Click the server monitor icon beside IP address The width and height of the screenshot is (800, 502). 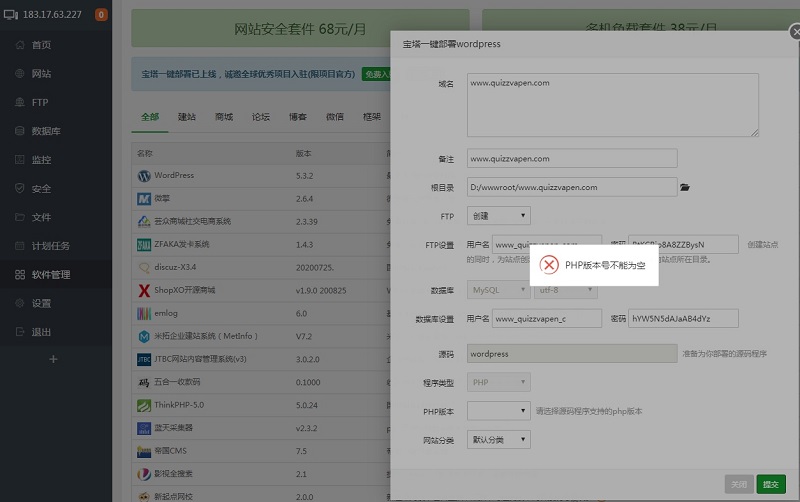point(11,14)
